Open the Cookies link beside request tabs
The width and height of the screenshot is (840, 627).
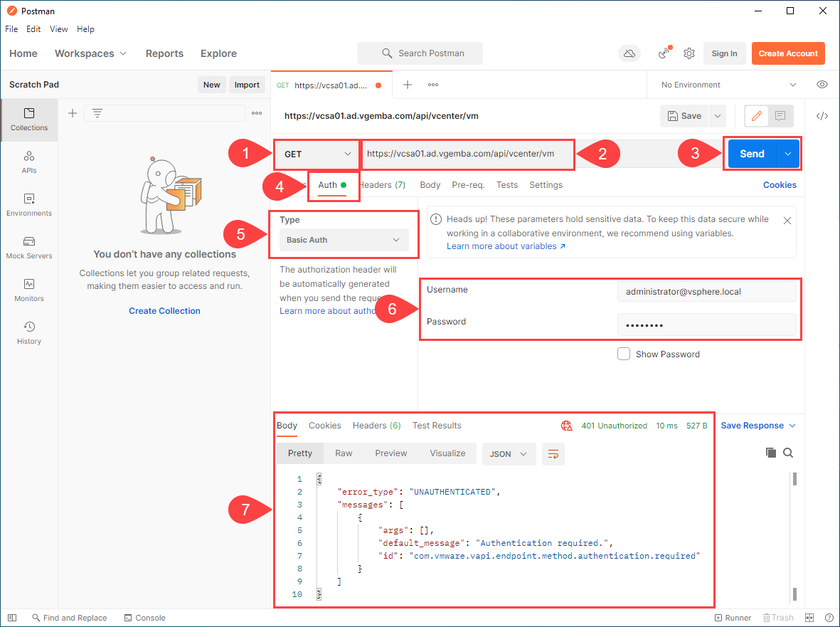pos(780,185)
